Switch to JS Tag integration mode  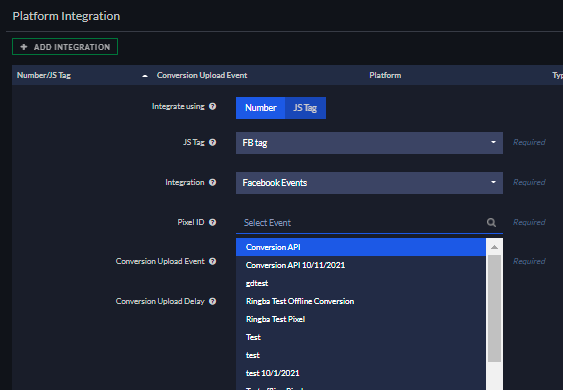pyautogui.click(x=305, y=108)
